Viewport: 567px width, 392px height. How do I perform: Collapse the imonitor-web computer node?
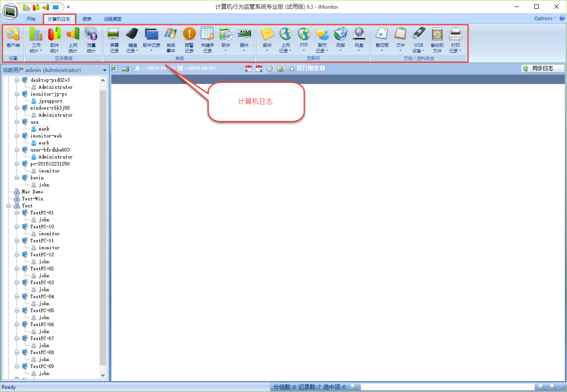pos(17,136)
